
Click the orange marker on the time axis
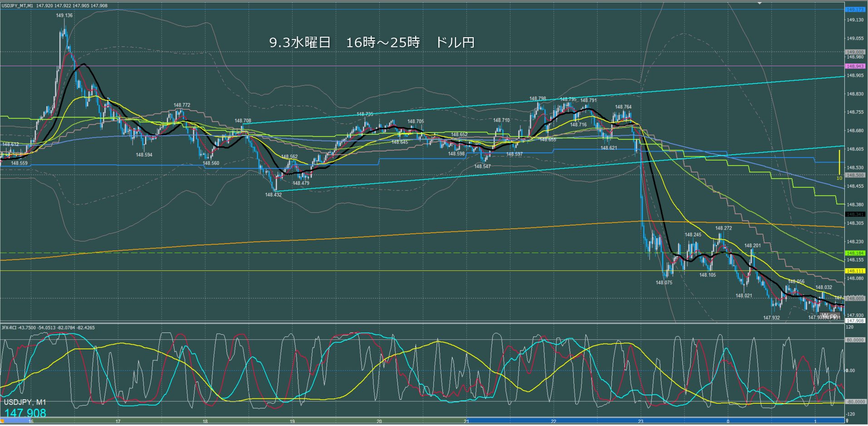point(2,421)
